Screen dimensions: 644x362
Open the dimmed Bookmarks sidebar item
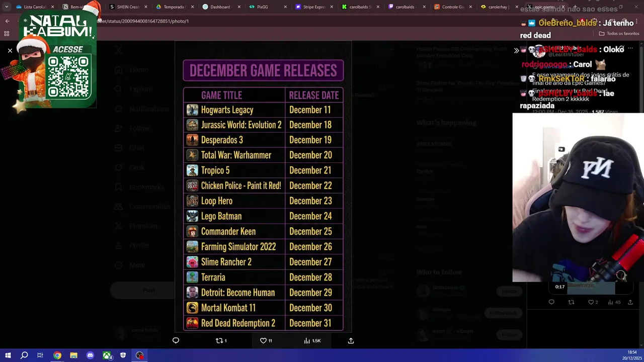140,187
